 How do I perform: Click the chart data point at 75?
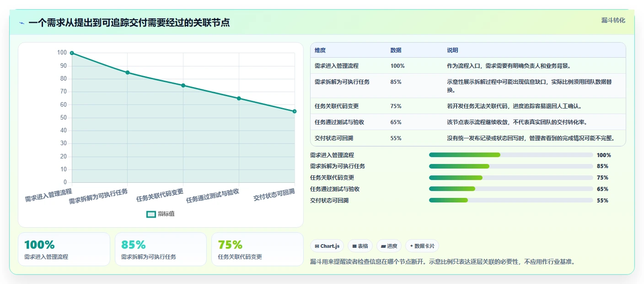pos(183,85)
